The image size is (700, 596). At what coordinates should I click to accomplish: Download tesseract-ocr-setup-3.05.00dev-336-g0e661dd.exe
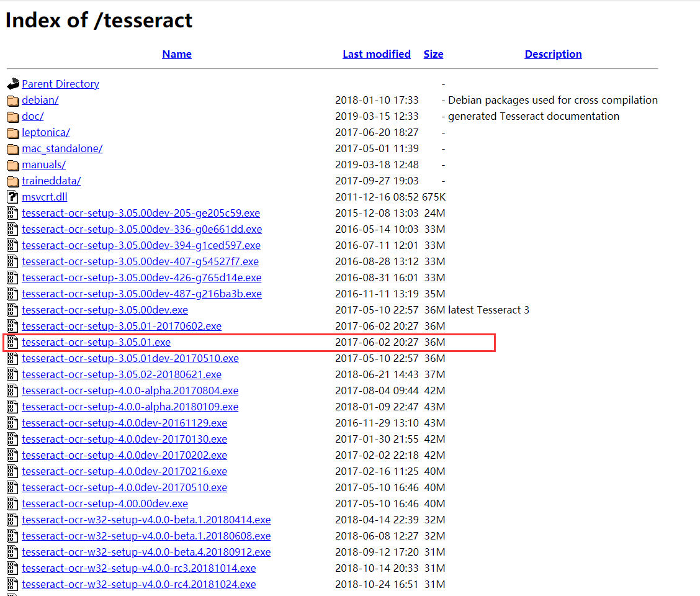point(142,229)
